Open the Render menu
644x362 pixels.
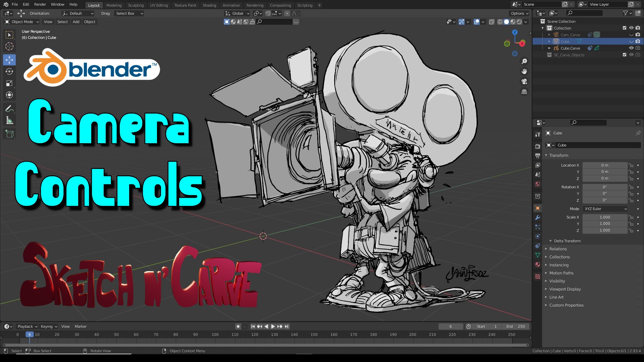click(40, 4)
